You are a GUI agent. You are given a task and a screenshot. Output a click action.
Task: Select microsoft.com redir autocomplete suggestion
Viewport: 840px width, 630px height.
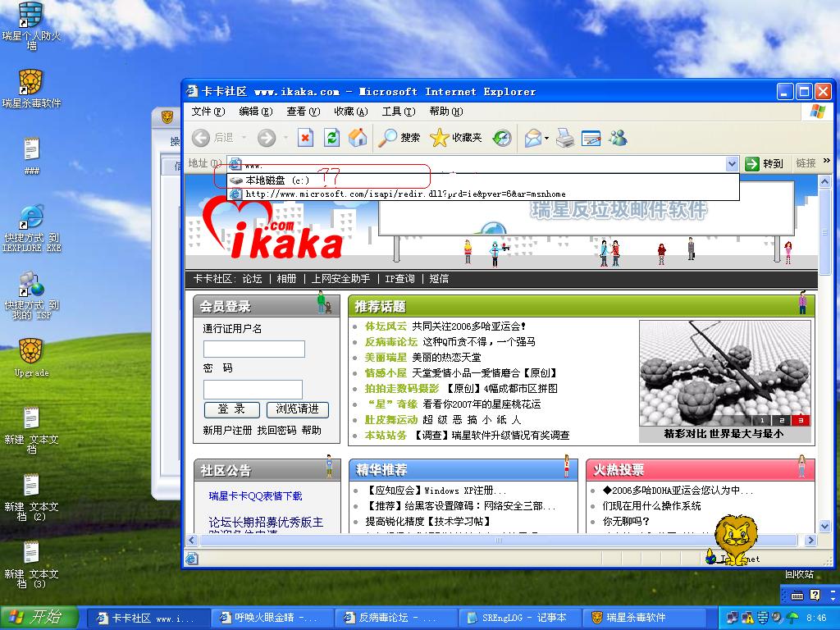[483, 194]
